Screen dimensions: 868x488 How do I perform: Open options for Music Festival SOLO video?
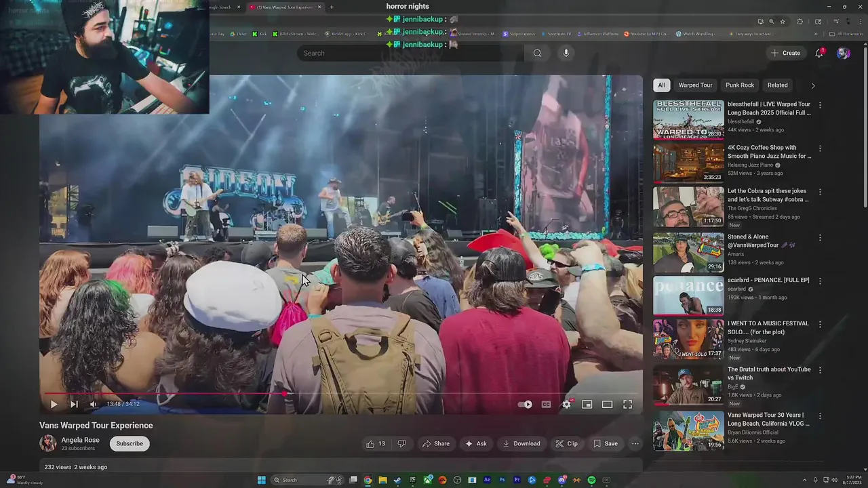(x=820, y=325)
